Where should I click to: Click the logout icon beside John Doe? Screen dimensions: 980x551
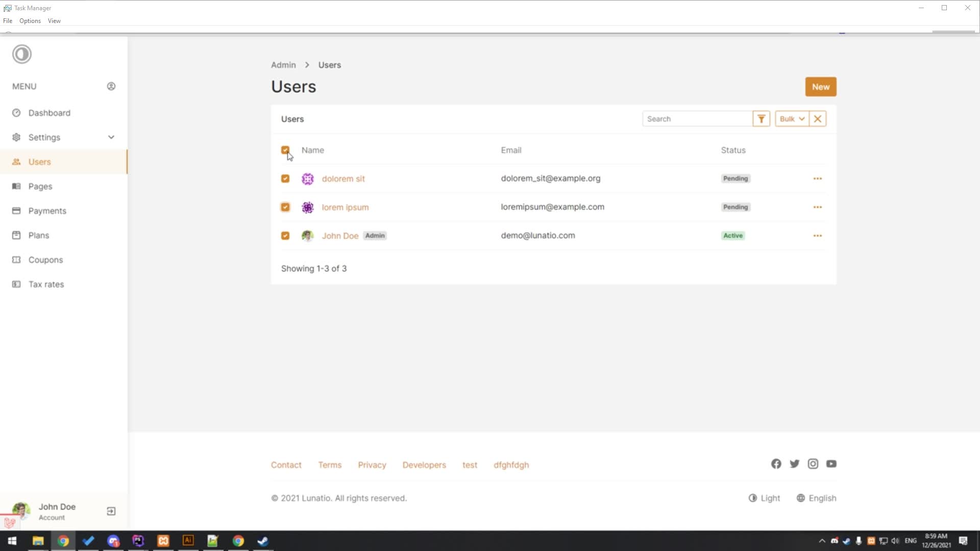(x=111, y=511)
